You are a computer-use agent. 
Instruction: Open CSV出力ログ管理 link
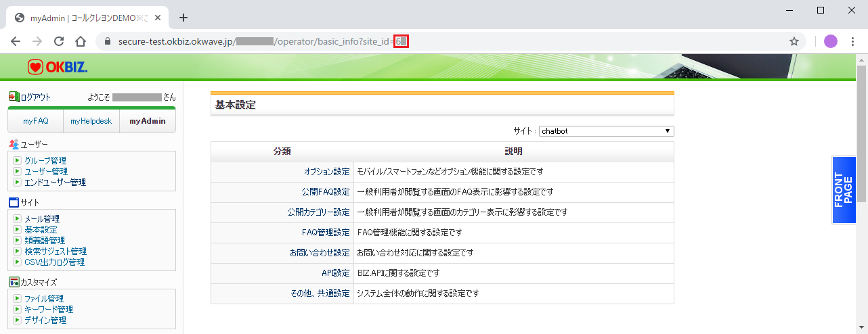tap(54, 262)
